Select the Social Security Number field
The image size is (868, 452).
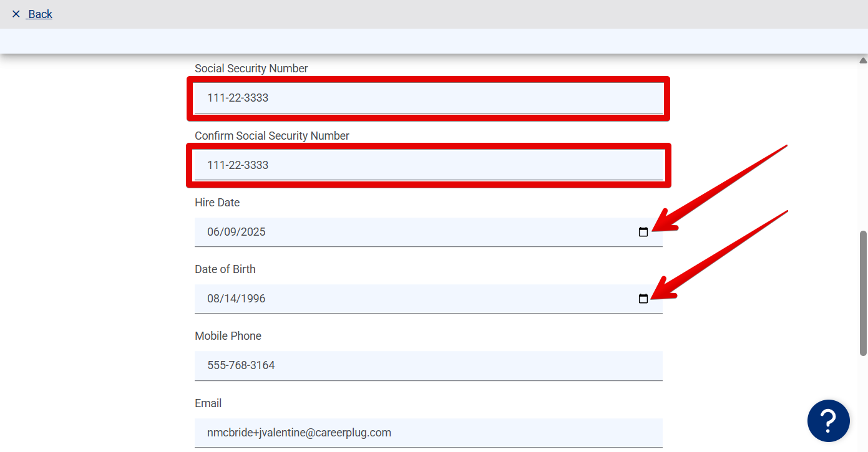[x=428, y=98]
